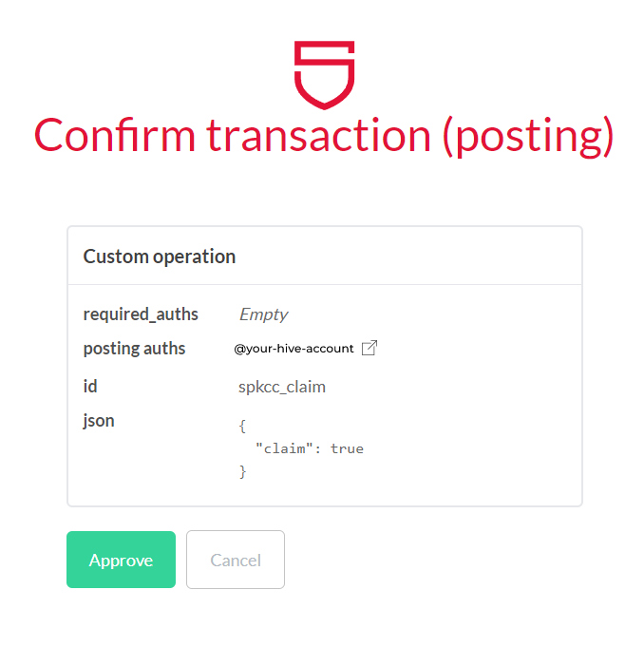Viewport: 644px width, 647px height.
Task: Click the word operation in card title
Action: (x=195, y=257)
